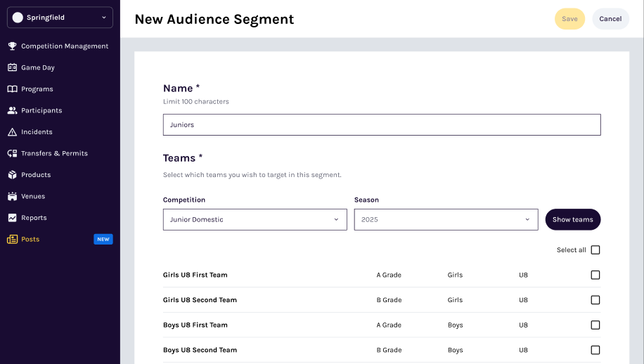644x364 pixels.
Task: Open the Season dropdown showing 2025
Action: 446,219
